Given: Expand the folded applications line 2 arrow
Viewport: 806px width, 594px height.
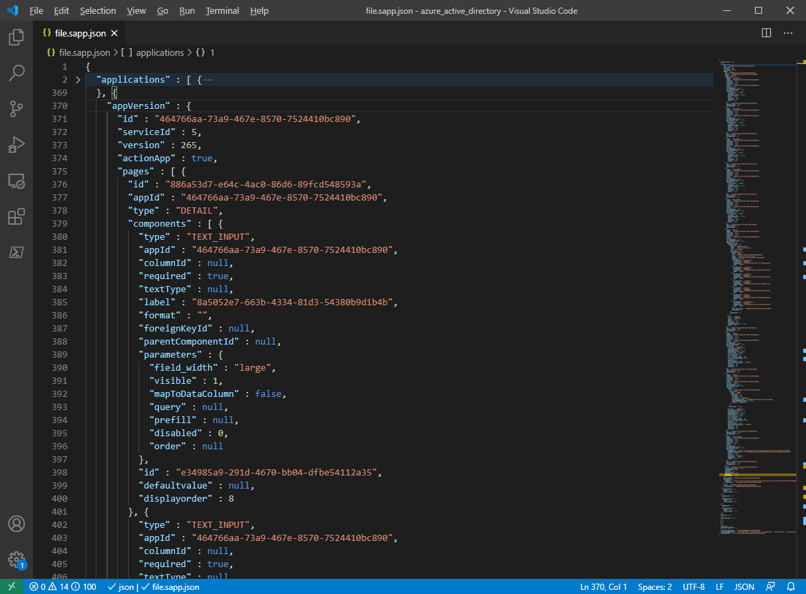Looking at the screenshot, I should click(x=78, y=80).
